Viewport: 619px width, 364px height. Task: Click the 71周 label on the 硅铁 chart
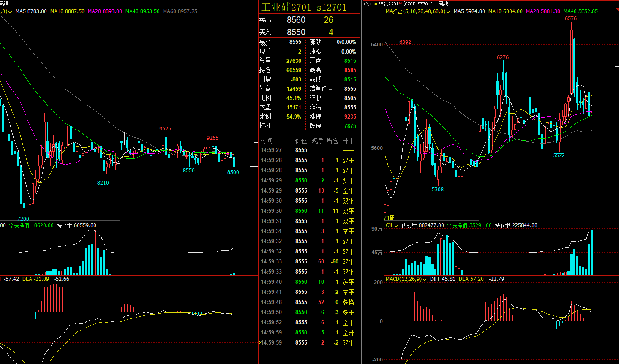click(389, 218)
